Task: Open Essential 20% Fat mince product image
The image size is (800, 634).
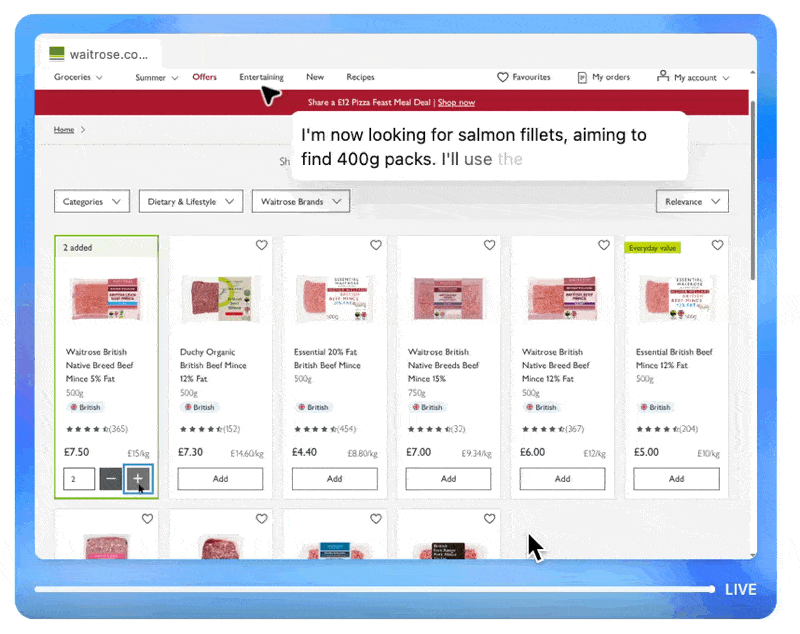Action: point(335,299)
